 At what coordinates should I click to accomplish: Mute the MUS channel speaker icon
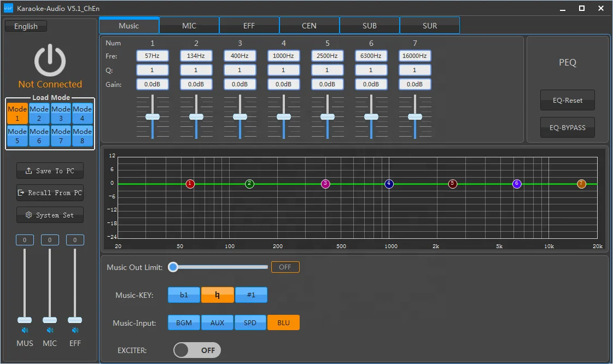(24, 330)
